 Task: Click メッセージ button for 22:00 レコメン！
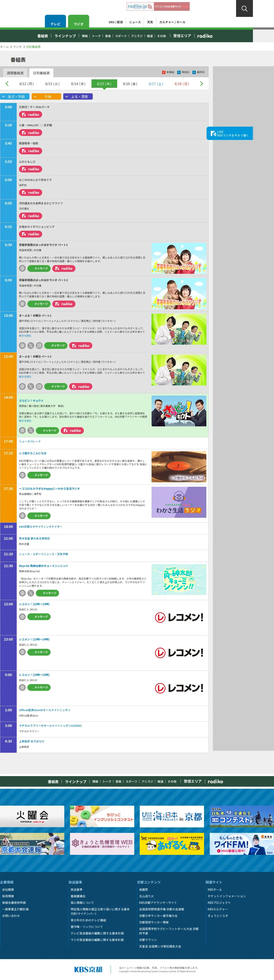[39, 616]
